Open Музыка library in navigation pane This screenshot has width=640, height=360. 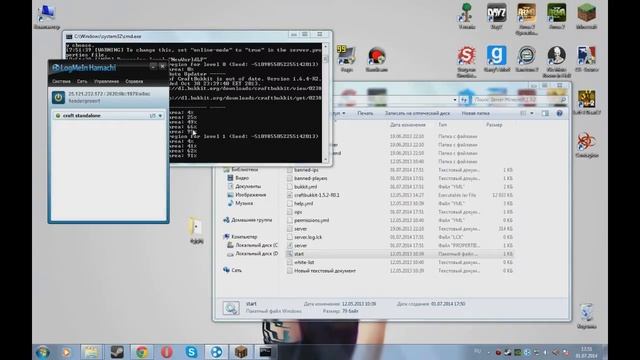click(x=244, y=203)
